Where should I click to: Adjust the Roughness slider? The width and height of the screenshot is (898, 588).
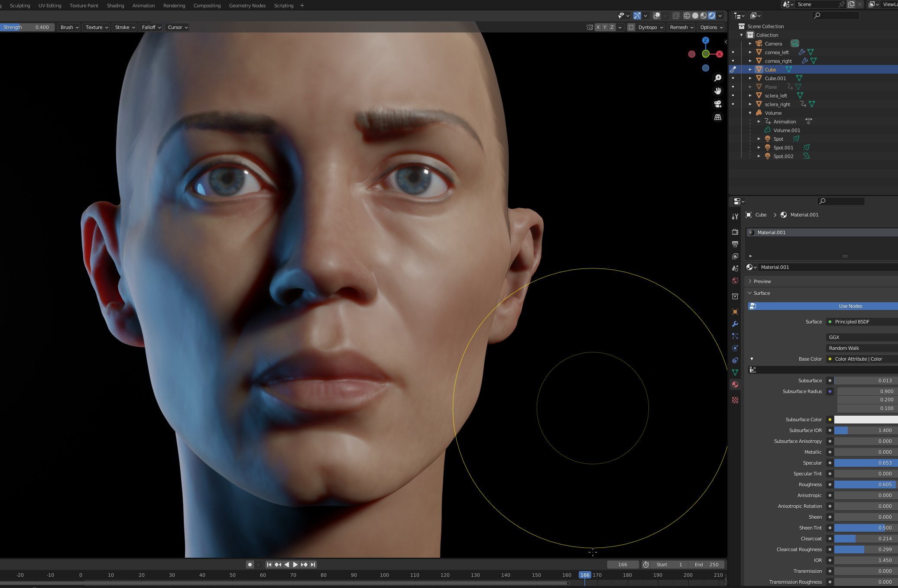[866, 485]
